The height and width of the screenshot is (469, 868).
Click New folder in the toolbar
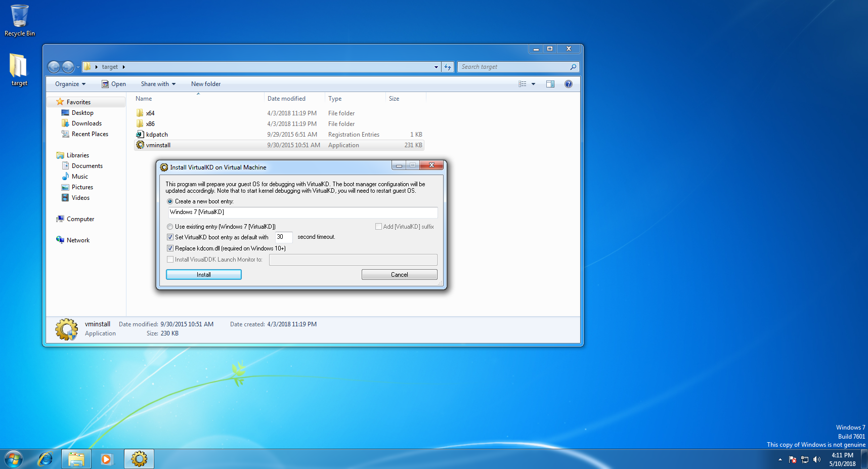(x=206, y=84)
